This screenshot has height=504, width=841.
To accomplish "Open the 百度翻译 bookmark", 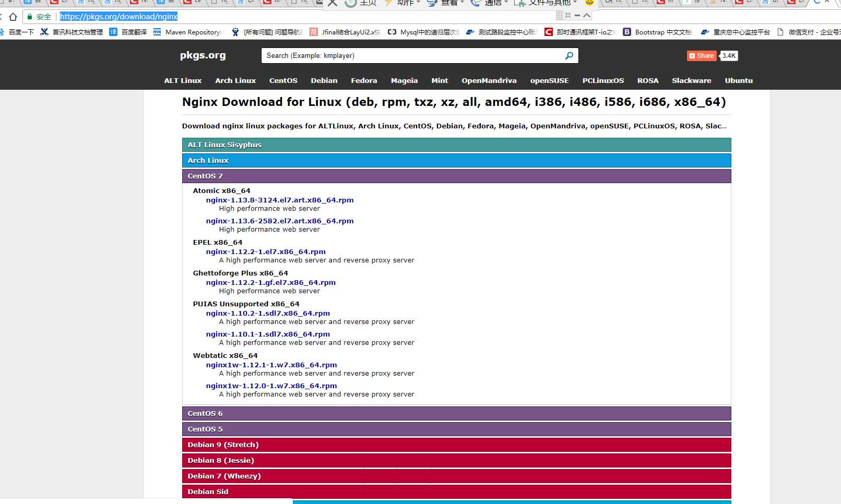I will coord(128,32).
